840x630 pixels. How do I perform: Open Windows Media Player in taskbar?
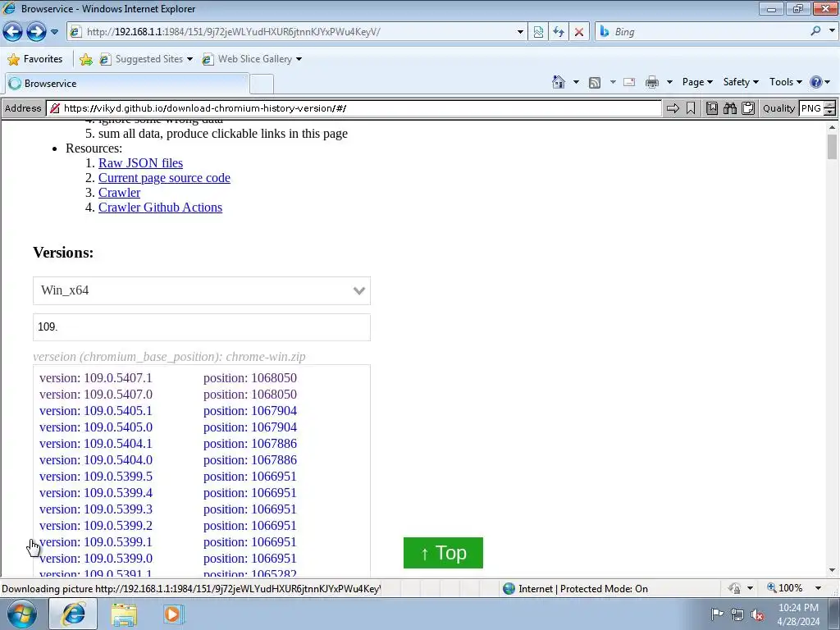pyautogui.click(x=172, y=614)
